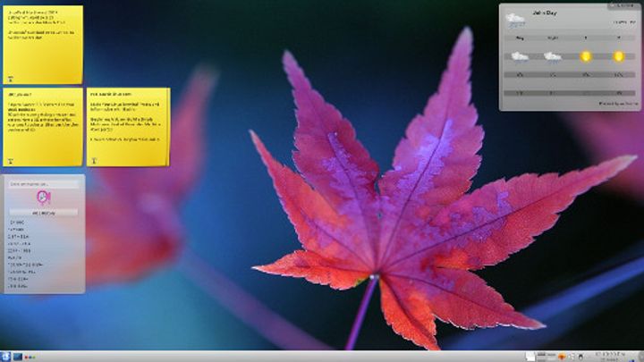Open the provider credit link in the weather widget
Image resolution: width=644 pixels, height=362 pixels.
tap(618, 104)
